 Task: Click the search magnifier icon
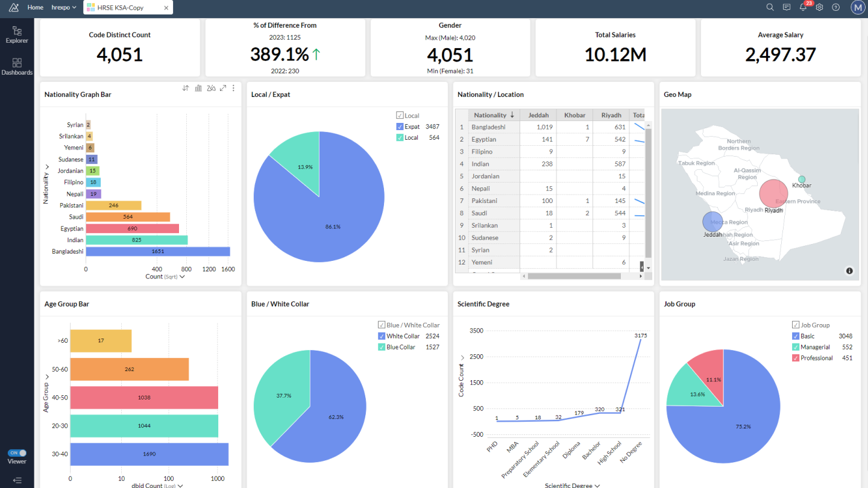[770, 7]
